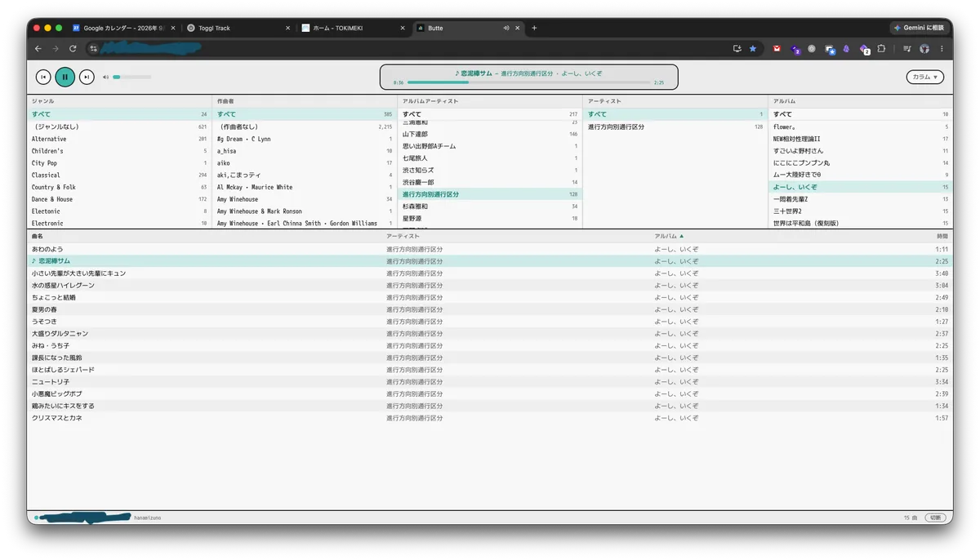This screenshot has width=980, height=560.
Task: Adjust the volume slider
Action: click(131, 77)
